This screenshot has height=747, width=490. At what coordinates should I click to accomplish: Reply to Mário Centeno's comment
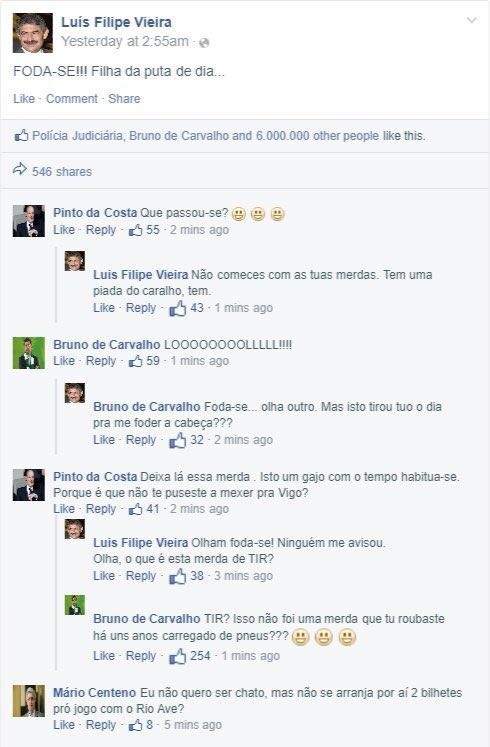(100, 725)
